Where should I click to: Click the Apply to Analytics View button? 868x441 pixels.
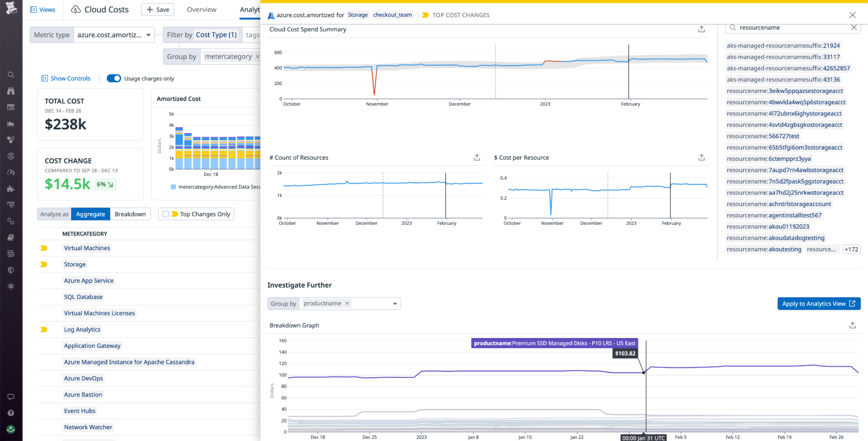point(818,303)
